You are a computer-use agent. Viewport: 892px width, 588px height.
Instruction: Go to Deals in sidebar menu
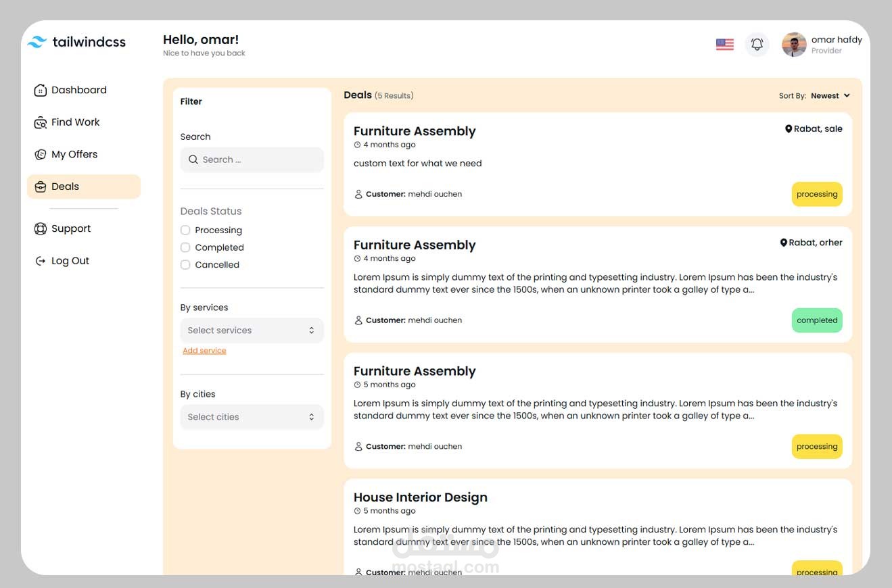click(66, 187)
